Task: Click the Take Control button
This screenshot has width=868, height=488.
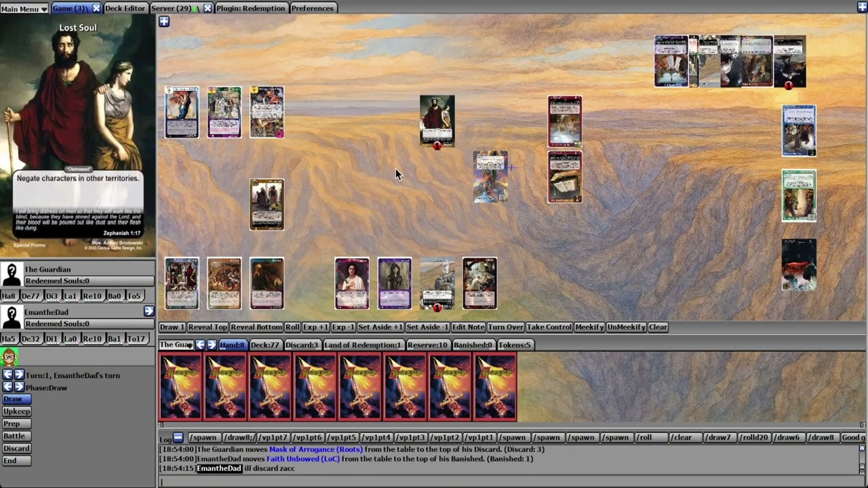Action: (549, 327)
